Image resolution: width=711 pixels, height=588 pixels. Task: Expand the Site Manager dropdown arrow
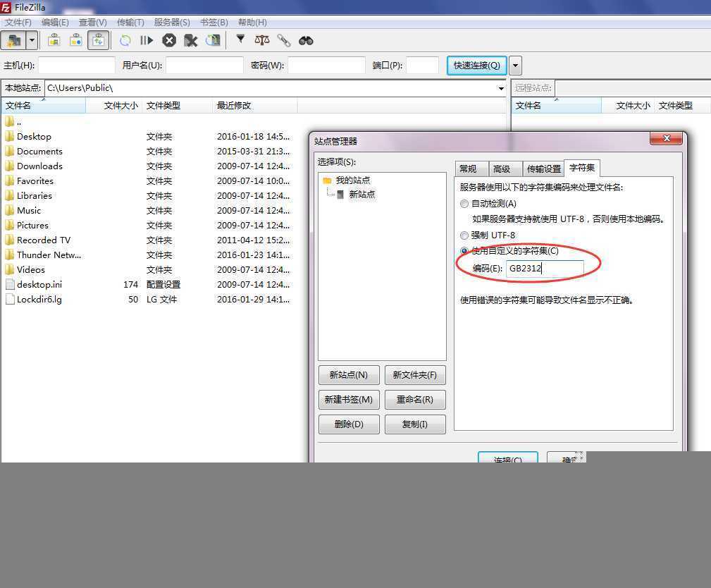point(32,40)
